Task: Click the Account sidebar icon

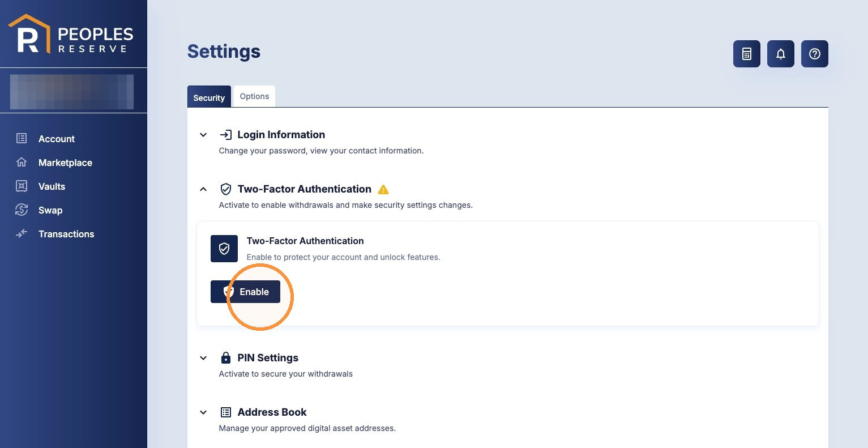Action: tap(22, 138)
